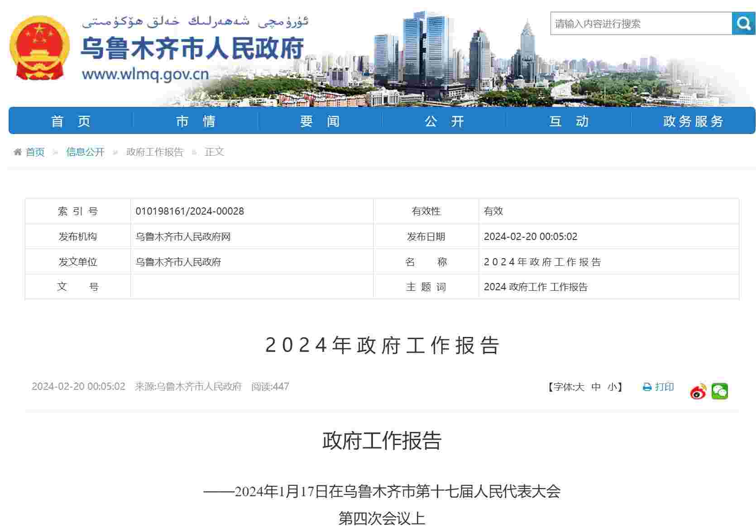Click the 打印 print link
The height and width of the screenshot is (532, 756).
click(x=664, y=387)
